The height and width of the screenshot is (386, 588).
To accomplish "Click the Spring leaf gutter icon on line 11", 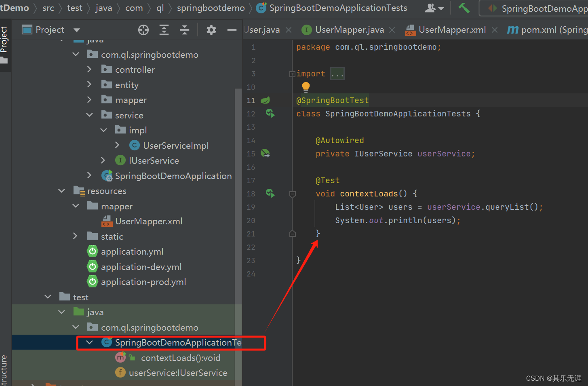I will tap(265, 100).
